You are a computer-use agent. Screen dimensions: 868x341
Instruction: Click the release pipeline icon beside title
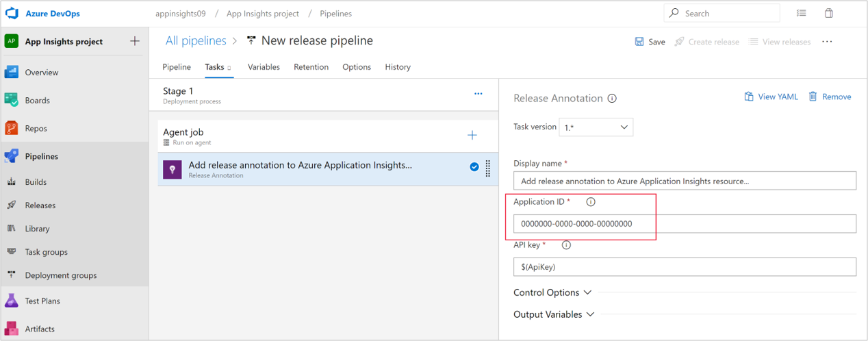tap(251, 41)
